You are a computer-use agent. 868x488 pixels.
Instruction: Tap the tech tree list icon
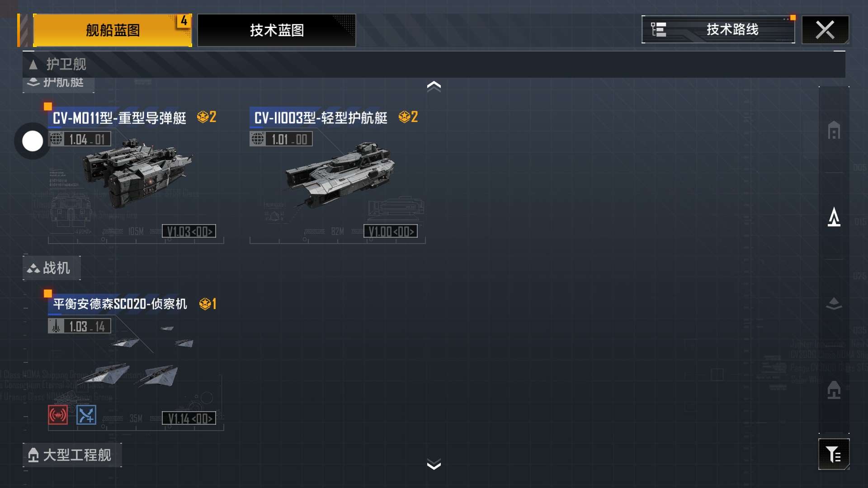point(658,29)
